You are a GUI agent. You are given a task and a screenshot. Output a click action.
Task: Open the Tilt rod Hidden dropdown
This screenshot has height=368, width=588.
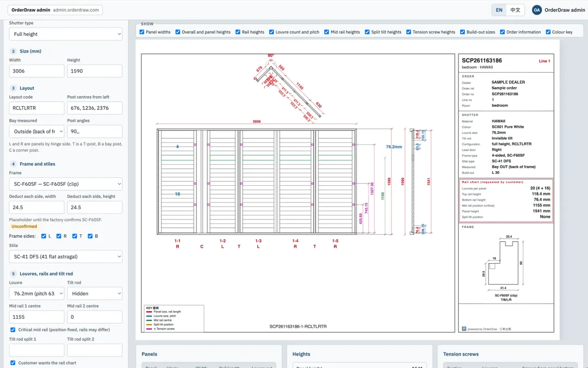(95, 293)
